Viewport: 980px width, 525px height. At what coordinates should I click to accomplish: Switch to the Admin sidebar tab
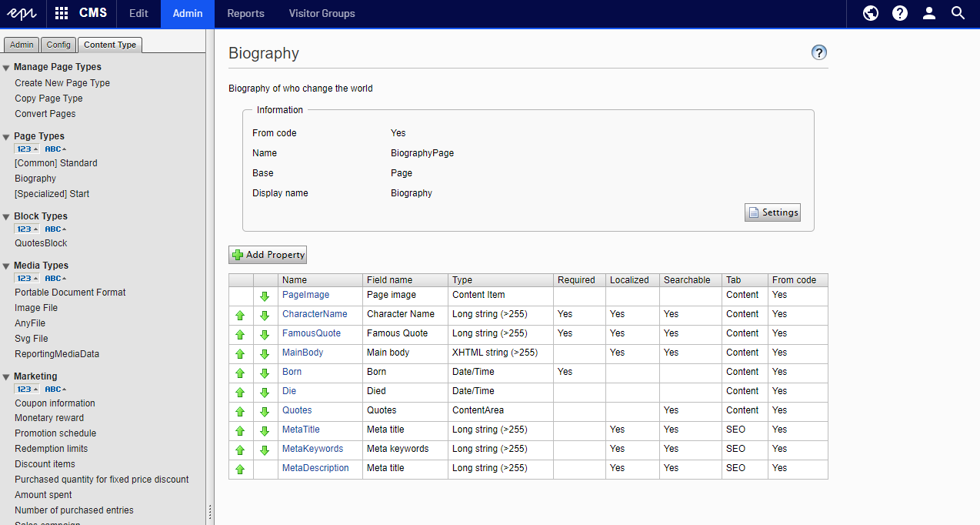click(22, 45)
